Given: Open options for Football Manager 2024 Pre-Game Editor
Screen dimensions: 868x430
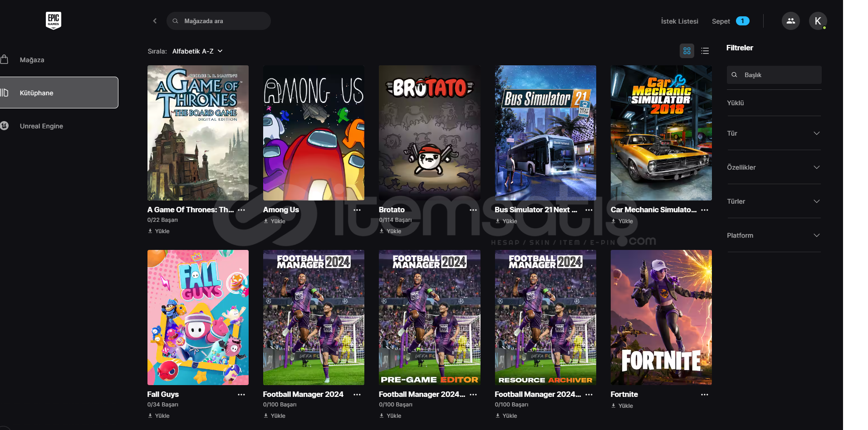Looking at the screenshot, I should 473,395.
